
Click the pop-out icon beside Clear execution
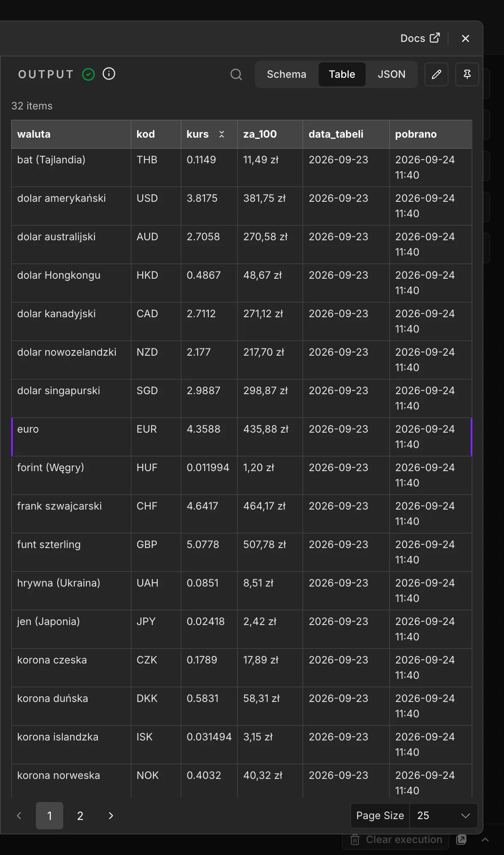(461, 839)
